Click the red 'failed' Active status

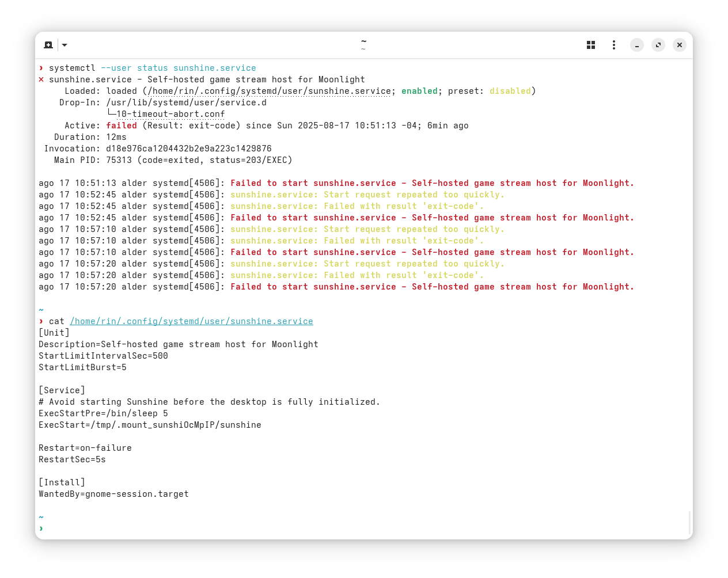(122, 126)
